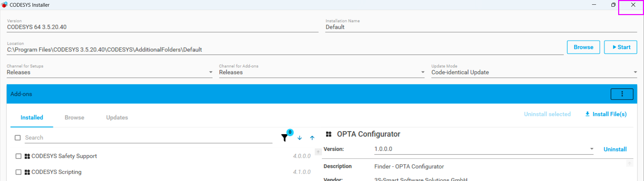Click the add-on Search field
The image size is (644, 181).
tap(149, 138)
